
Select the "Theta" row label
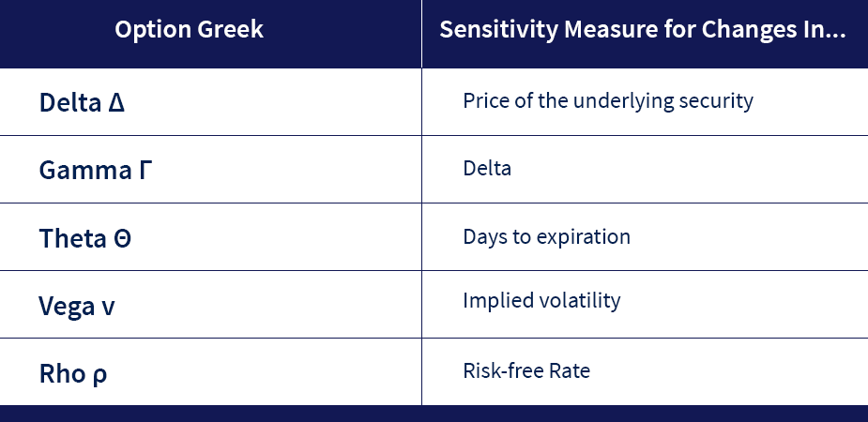point(73,238)
